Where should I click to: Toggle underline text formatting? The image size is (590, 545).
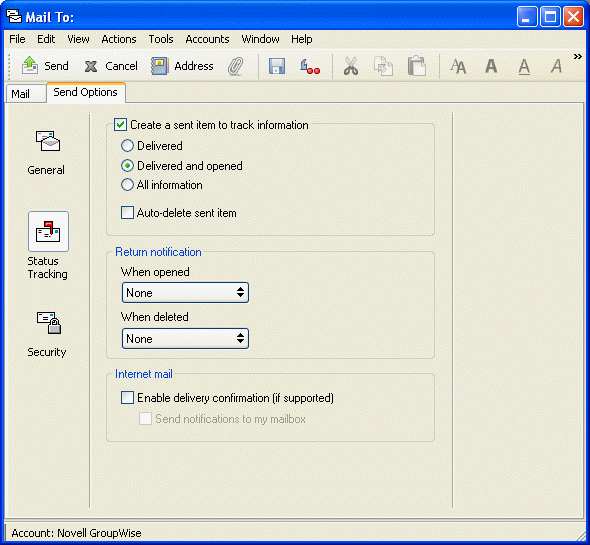tap(524, 67)
